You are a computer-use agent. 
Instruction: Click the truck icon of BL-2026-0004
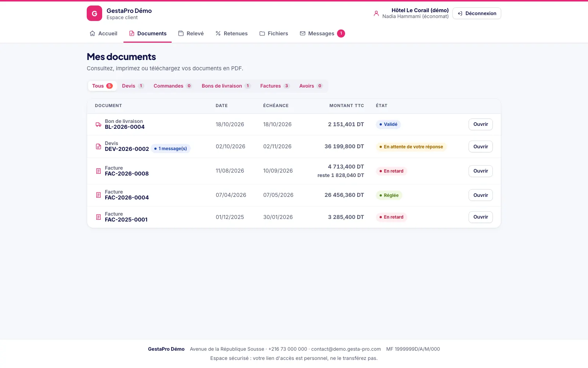click(98, 124)
